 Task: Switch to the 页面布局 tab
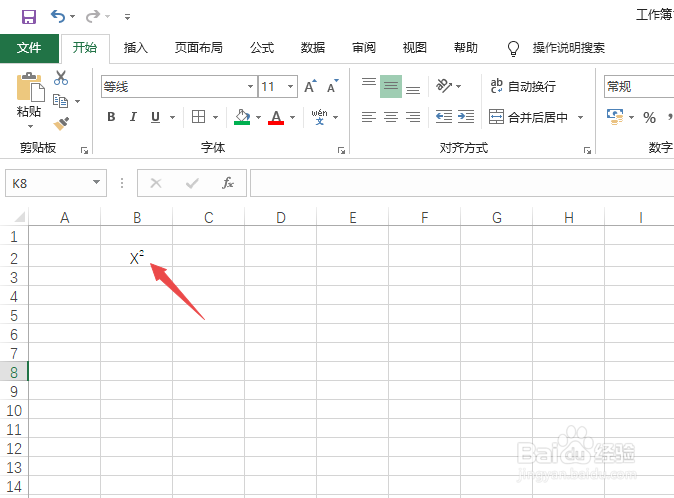(199, 47)
